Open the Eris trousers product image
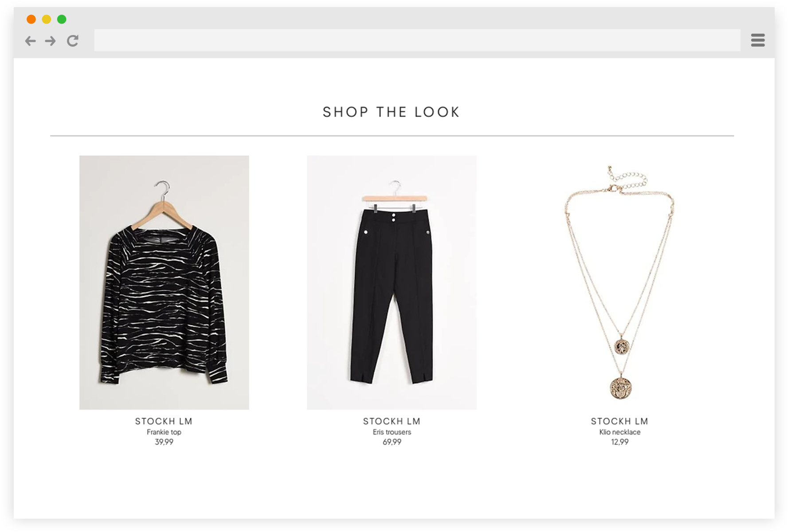This screenshot has height=532, width=788. point(392,282)
